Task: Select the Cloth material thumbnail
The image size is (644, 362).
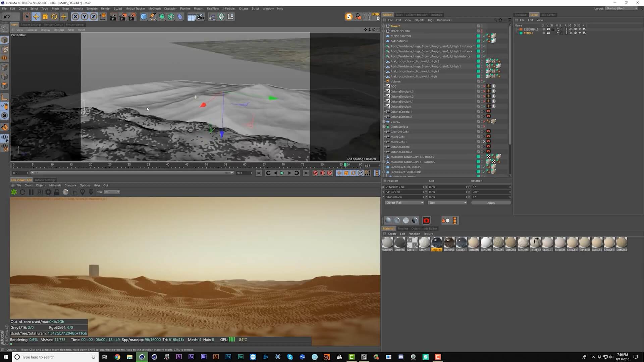Action: pyautogui.click(x=424, y=243)
